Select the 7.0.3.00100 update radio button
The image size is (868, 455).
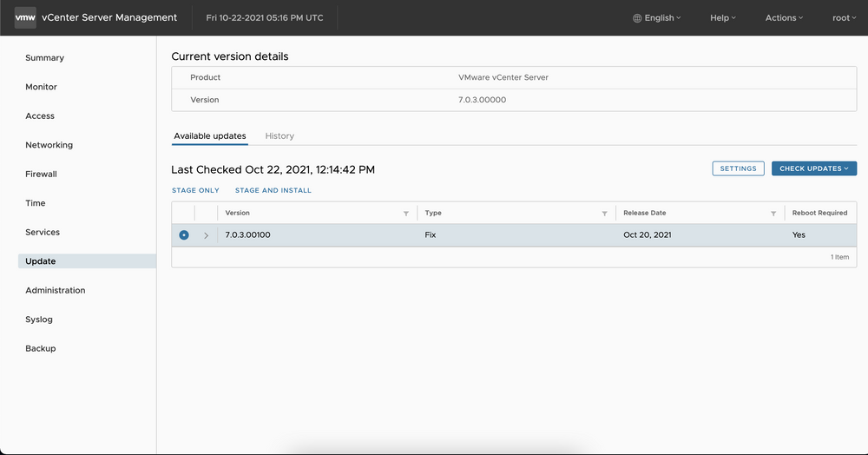pos(184,235)
